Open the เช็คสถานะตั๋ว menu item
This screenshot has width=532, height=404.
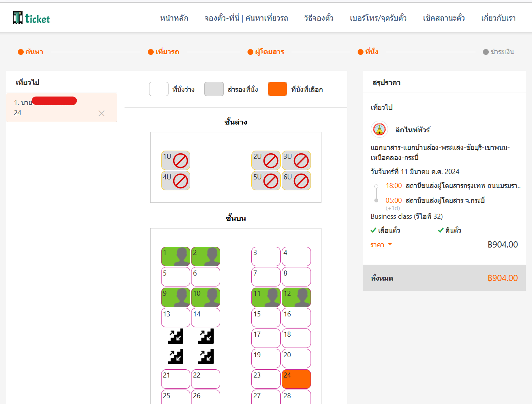click(x=444, y=18)
